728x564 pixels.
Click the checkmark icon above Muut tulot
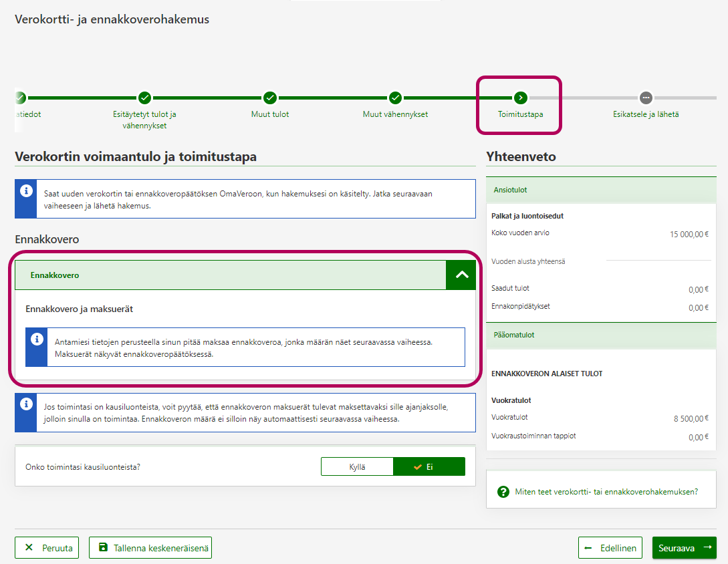pyautogui.click(x=270, y=98)
